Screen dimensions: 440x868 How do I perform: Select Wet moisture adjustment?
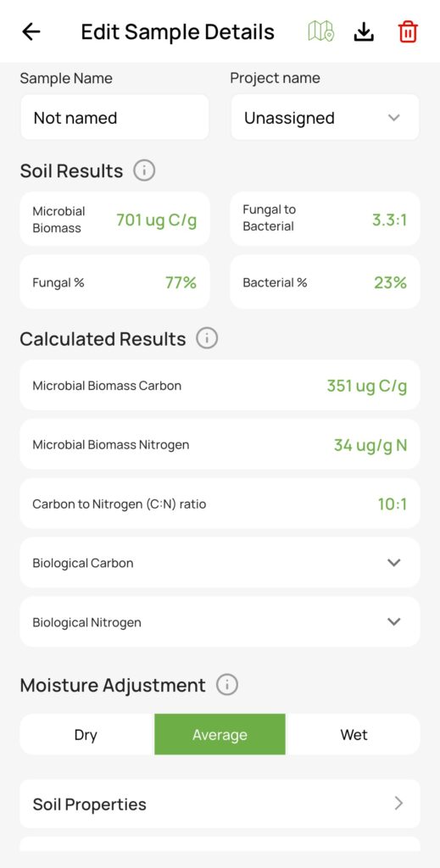(x=354, y=735)
